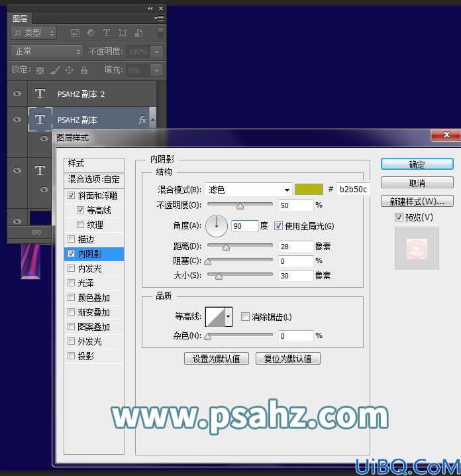Toggle effects visibility under PSAHZ 副本

pyautogui.click(x=44, y=139)
